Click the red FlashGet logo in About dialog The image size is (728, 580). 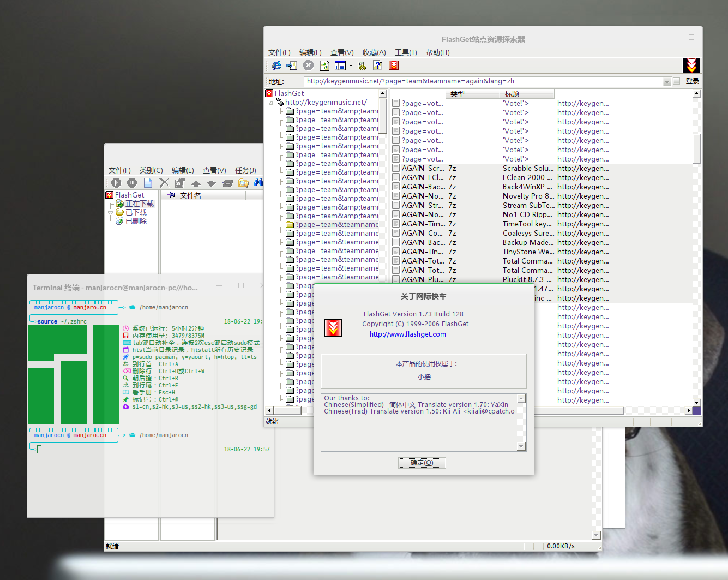pyautogui.click(x=333, y=327)
